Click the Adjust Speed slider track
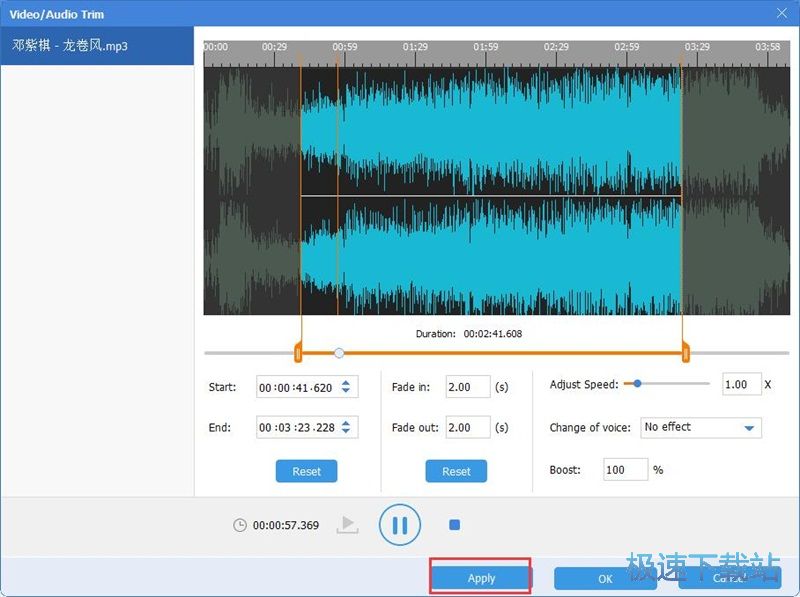800x597 pixels. [666, 383]
